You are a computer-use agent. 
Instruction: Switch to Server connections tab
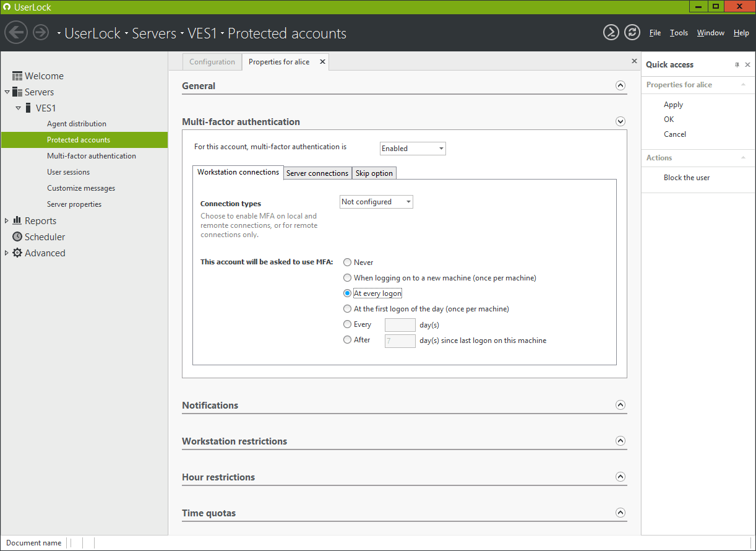(x=317, y=173)
